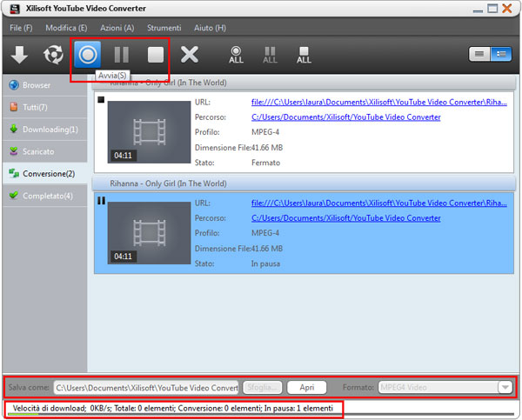The height and width of the screenshot is (420, 522).
Task: Click the Tutti orange file icon
Action: point(14,107)
